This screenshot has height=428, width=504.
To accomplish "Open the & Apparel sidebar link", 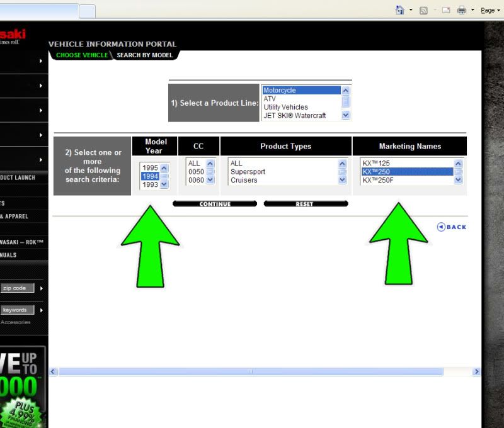I will click(14, 216).
